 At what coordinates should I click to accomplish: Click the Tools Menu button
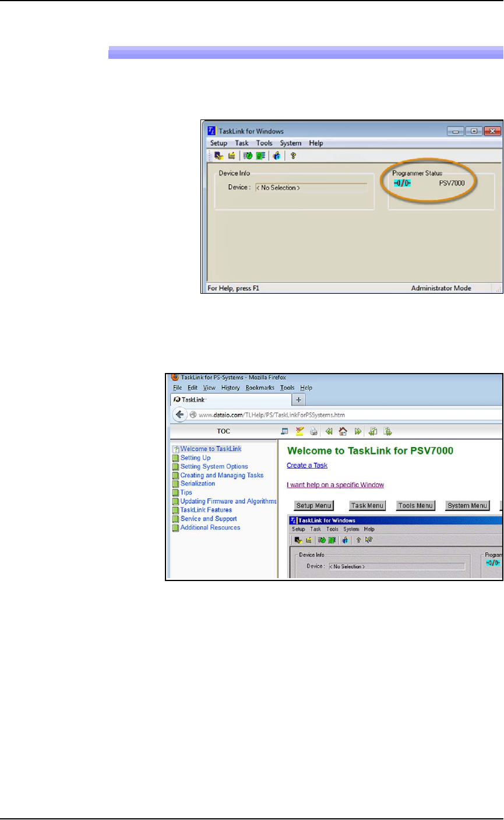(x=416, y=506)
